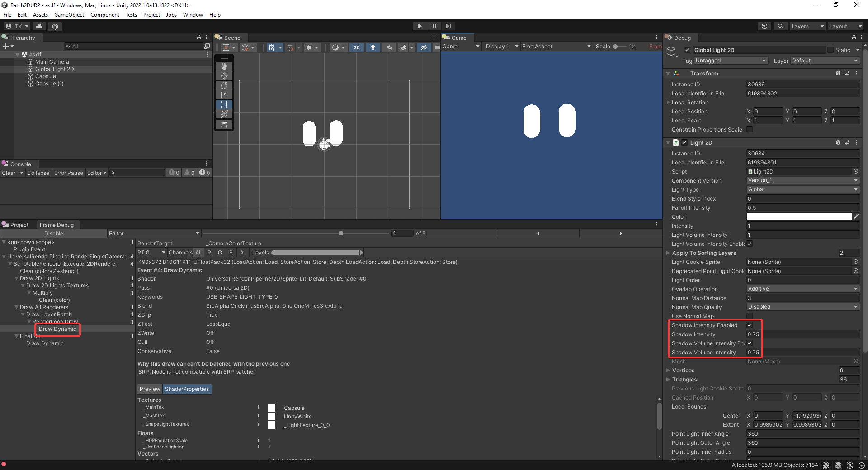
Task: Click the Disable button in Frame Debug
Action: click(x=53, y=234)
